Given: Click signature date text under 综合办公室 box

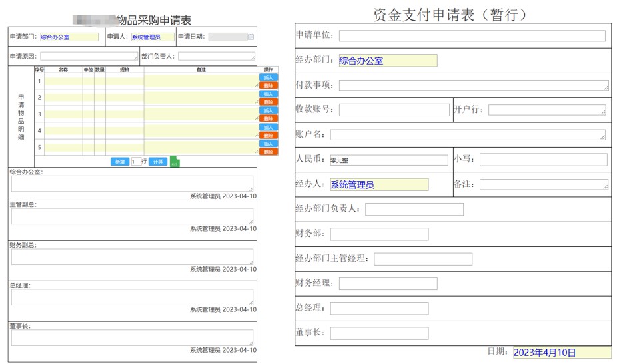Looking at the screenshot, I should [223, 196].
